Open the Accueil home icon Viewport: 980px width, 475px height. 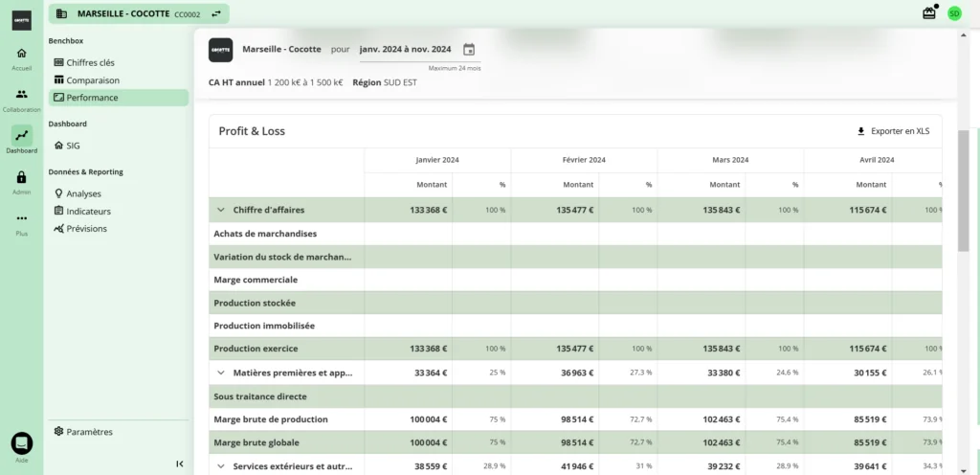(x=21, y=55)
